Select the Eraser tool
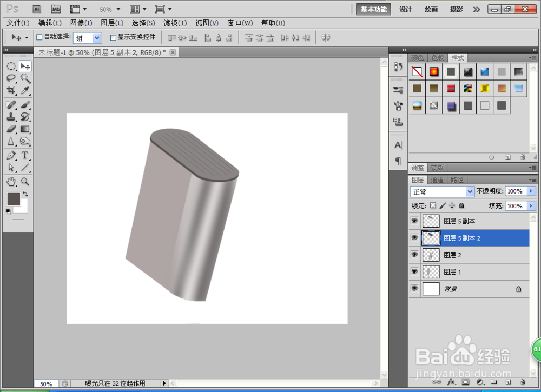Image resolution: width=541 pixels, height=392 pixels. click(x=11, y=129)
